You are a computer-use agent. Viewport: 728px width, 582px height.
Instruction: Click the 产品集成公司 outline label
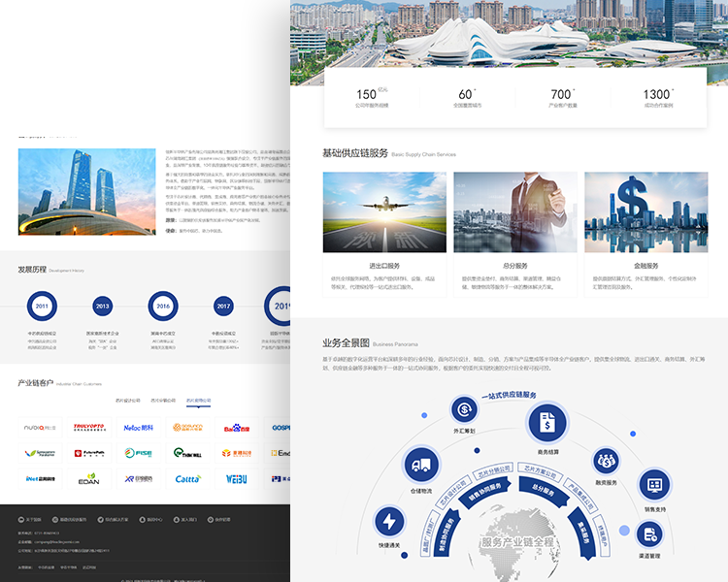[580, 497]
